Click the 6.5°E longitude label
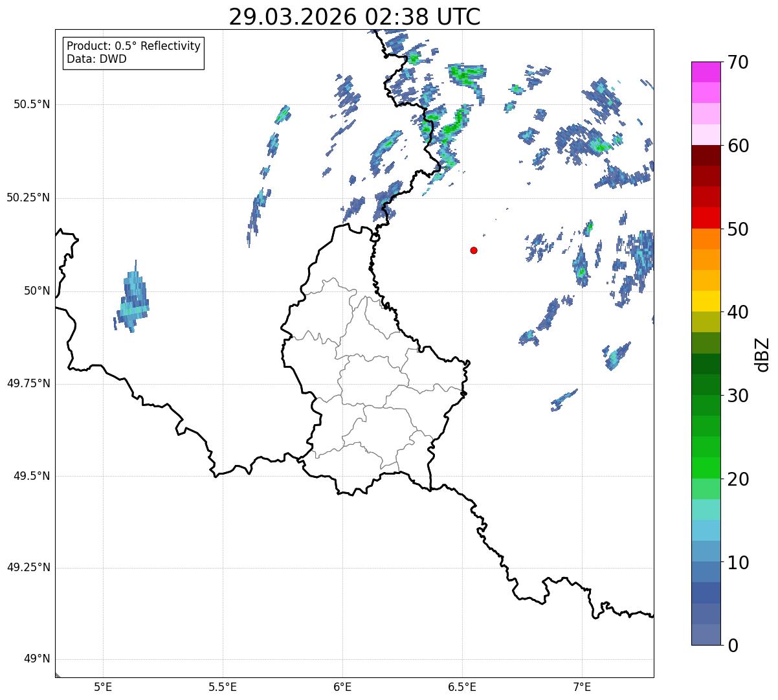Screen dimensions: 778x700 pyautogui.click(x=462, y=687)
